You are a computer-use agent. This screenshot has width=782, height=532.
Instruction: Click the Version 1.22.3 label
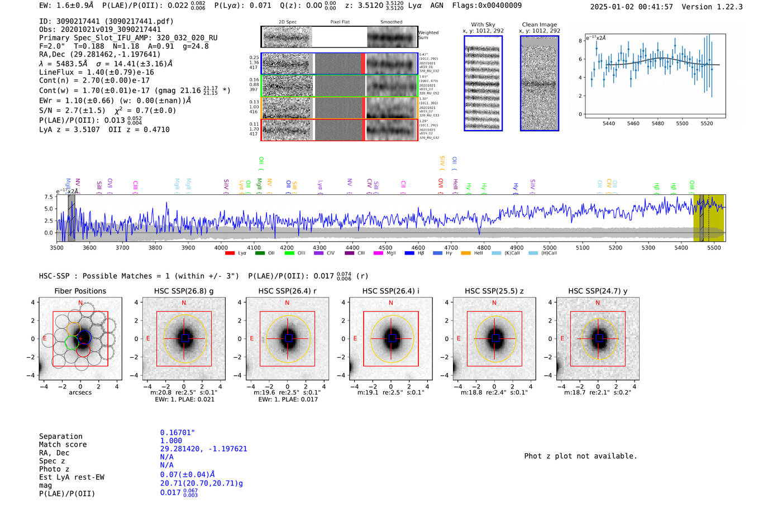(712, 7)
